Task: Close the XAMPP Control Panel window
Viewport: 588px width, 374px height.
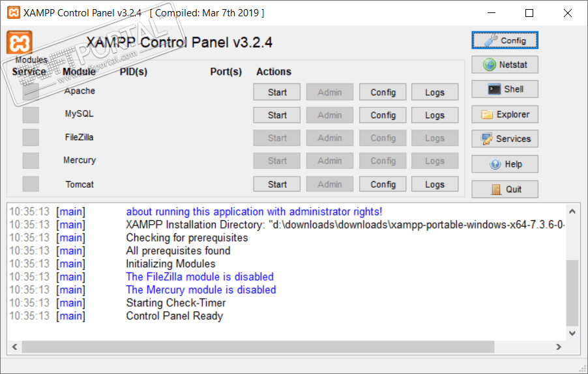Action: point(567,13)
